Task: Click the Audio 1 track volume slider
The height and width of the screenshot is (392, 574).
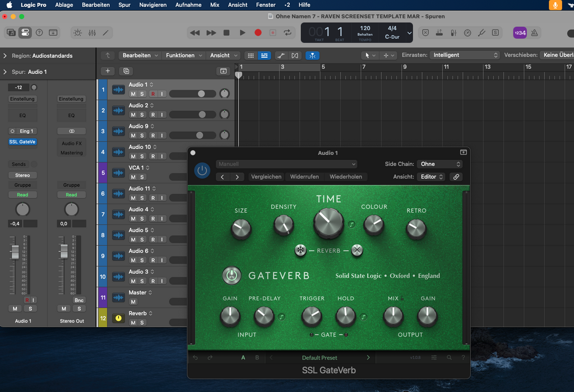Action: tap(193, 94)
